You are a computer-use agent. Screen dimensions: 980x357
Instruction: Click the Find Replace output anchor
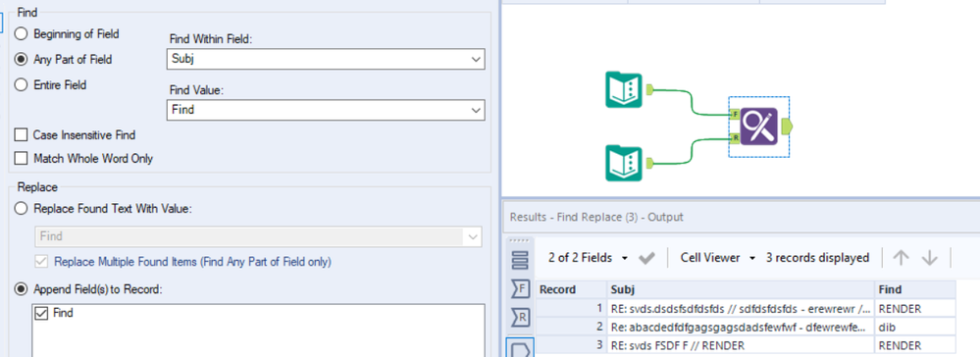[786, 127]
